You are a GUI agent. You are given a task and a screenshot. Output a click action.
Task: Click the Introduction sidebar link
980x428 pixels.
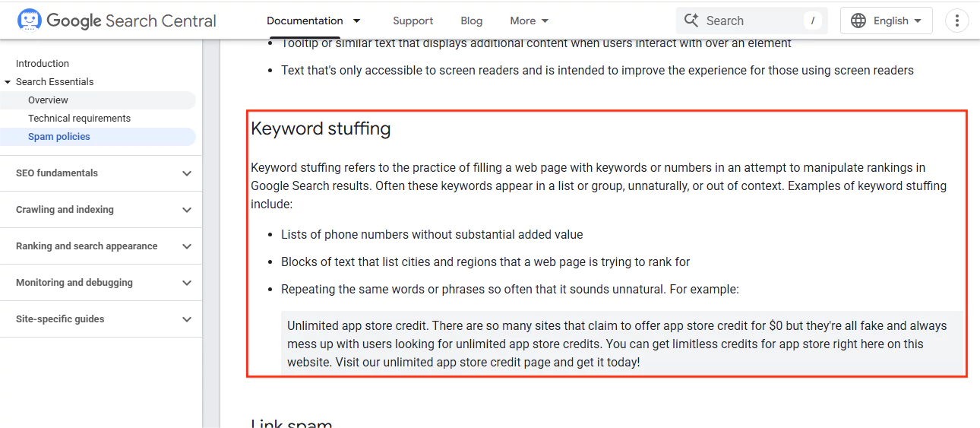coord(43,64)
